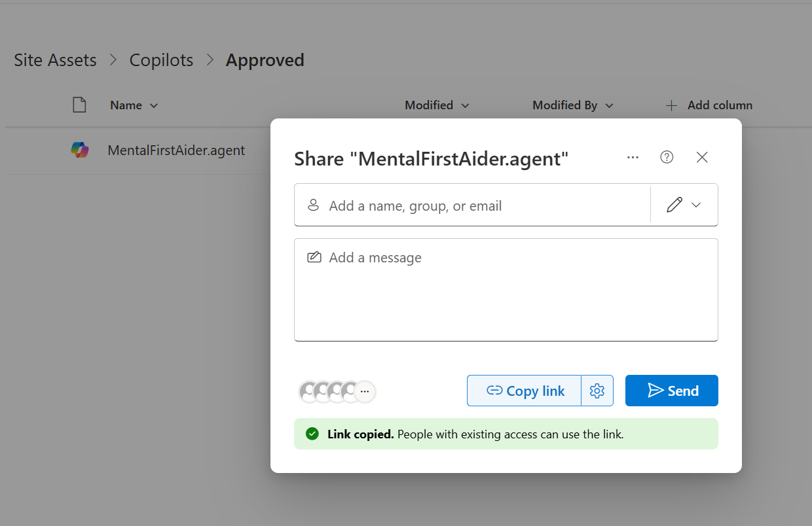812x526 pixels.
Task: Click the Copy link button
Action: pos(524,391)
